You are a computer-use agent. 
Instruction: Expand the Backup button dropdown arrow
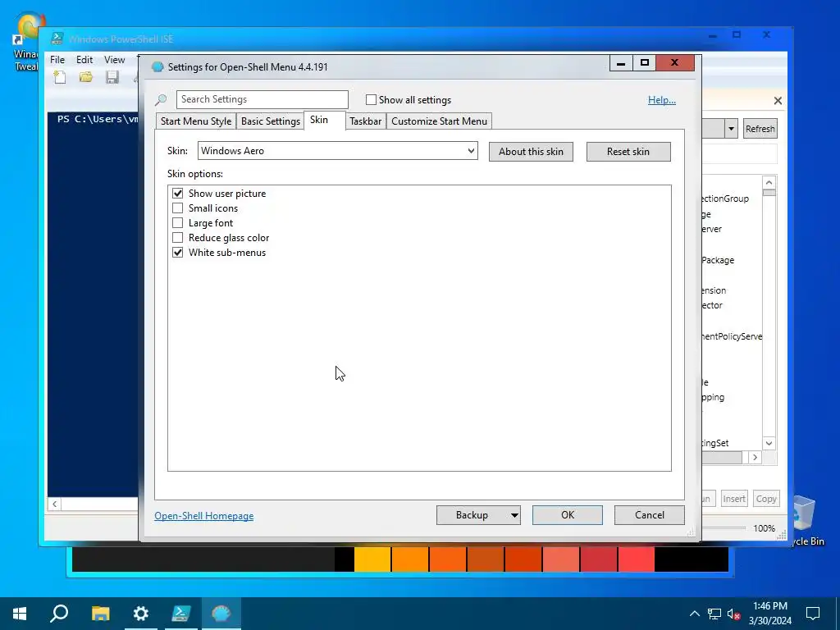point(514,515)
